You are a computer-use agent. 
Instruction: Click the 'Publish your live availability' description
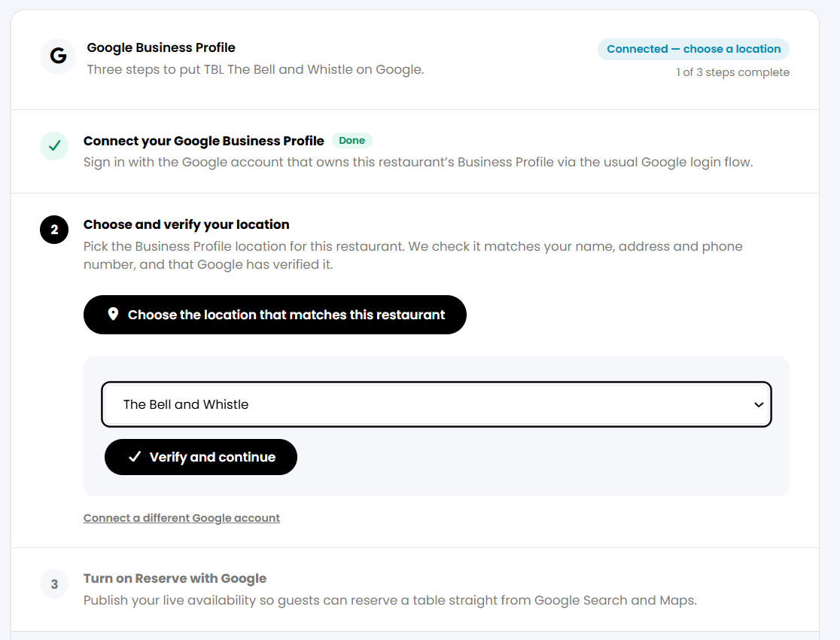click(390, 600)
